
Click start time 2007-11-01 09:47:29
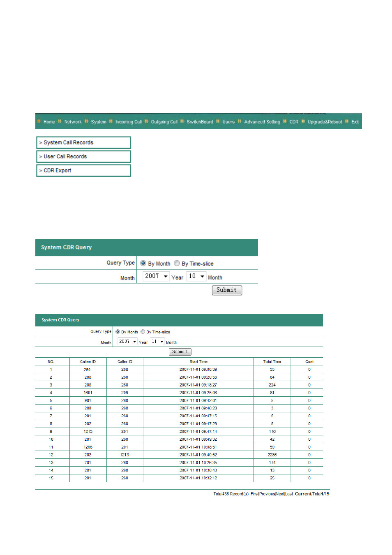[x=198, y=424]
